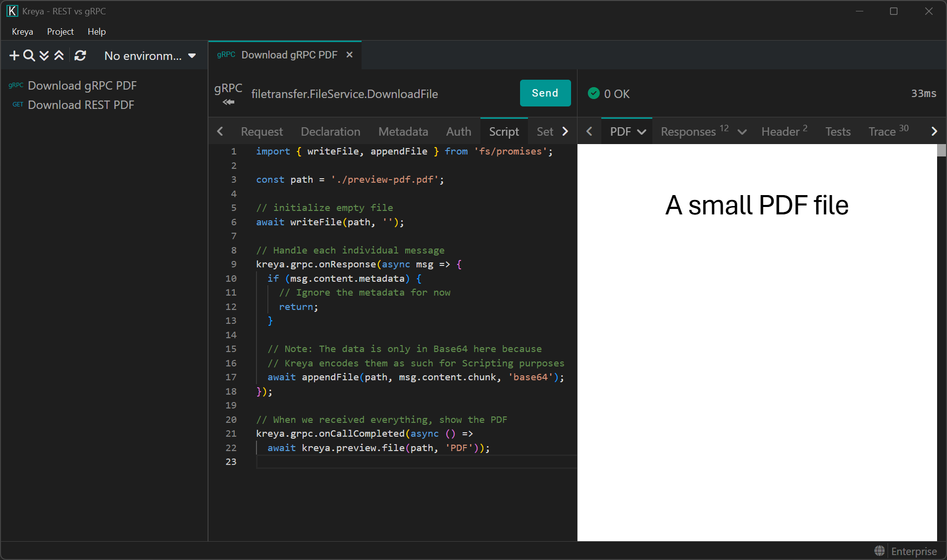947x560 pixels.
Task: Open search with the magnifier icon
Action: [29, 56]
